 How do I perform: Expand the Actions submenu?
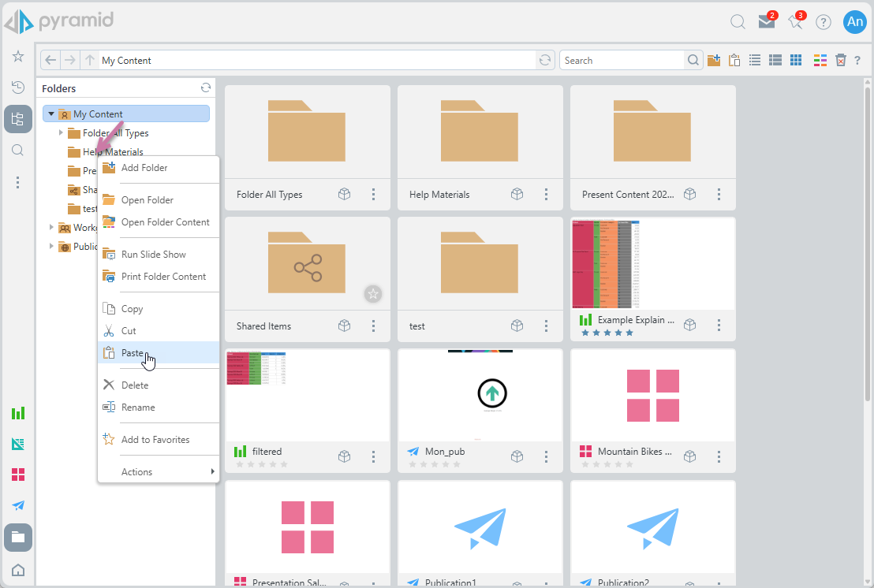[x=159, y=472]
